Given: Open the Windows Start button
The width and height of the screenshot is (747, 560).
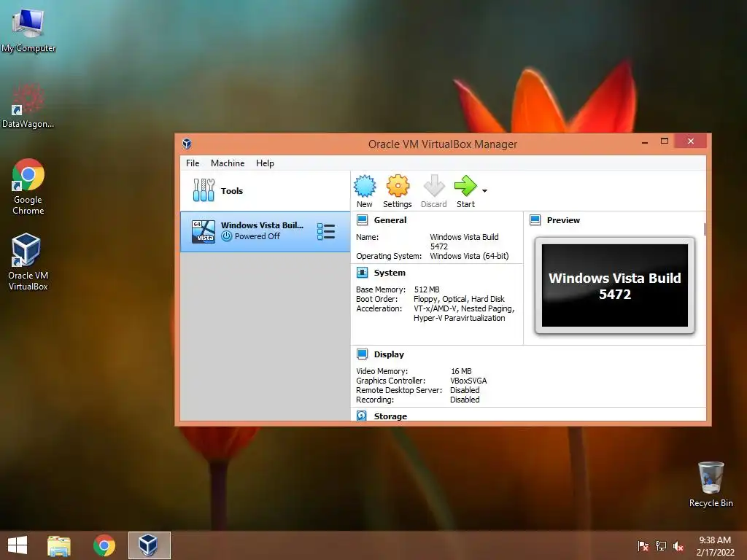Looking at the screenshot, I should [x=18, y=545].
